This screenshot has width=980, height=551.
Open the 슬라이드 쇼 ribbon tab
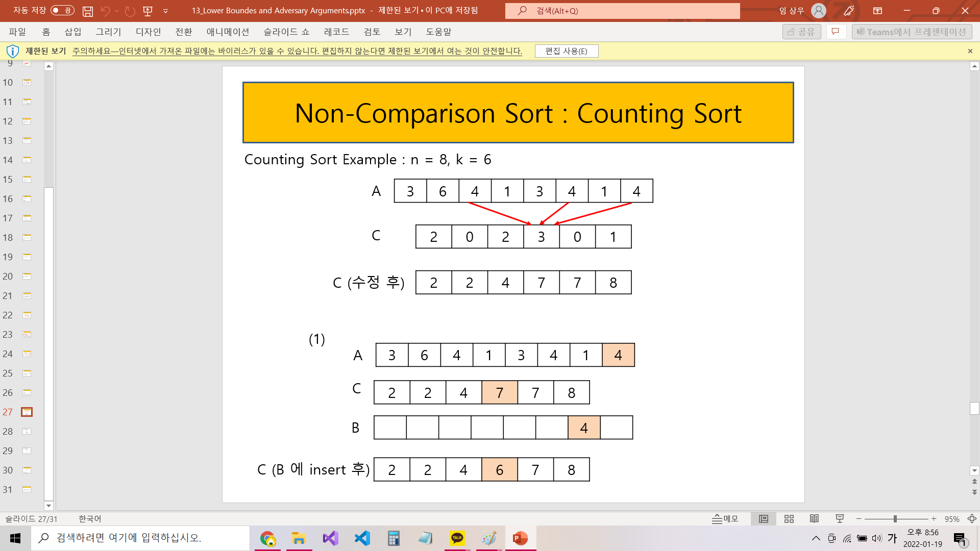pos(286,32)
